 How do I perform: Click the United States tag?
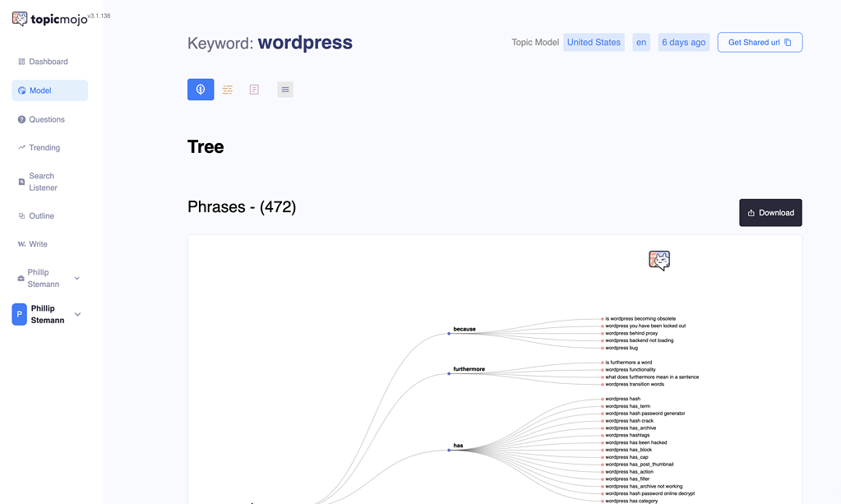594,43
